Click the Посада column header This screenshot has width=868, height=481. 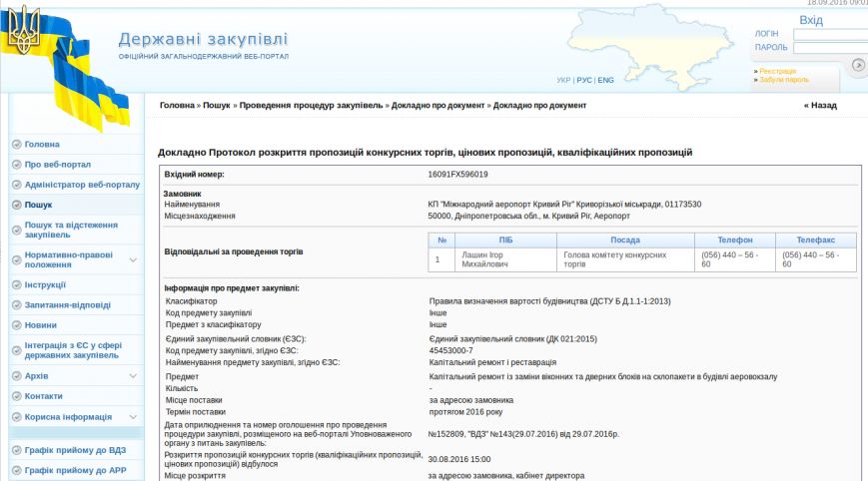pyautogui.click(x=625, y=240)
